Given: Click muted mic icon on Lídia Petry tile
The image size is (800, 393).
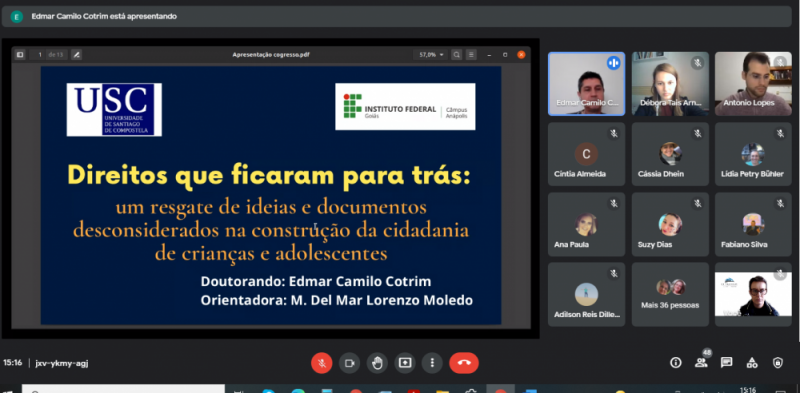Looking at the screenshot, I should tap(780, 133).
